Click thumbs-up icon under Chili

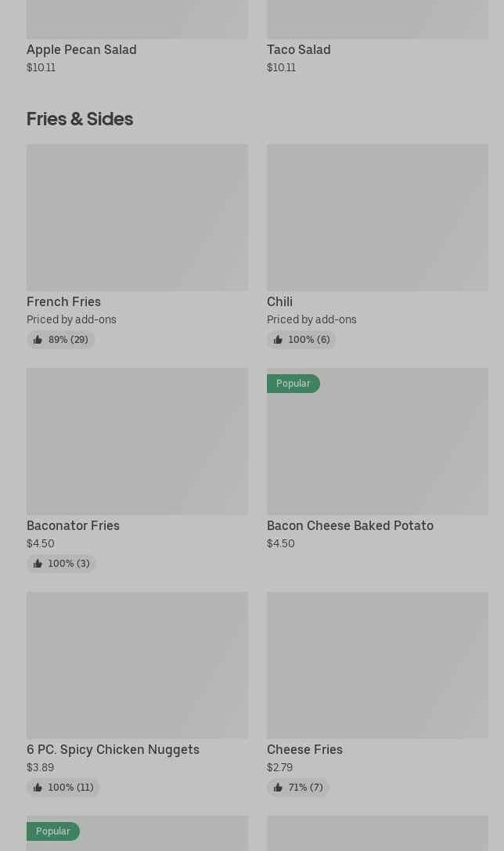pyautogui.click(x=278, y=340)
